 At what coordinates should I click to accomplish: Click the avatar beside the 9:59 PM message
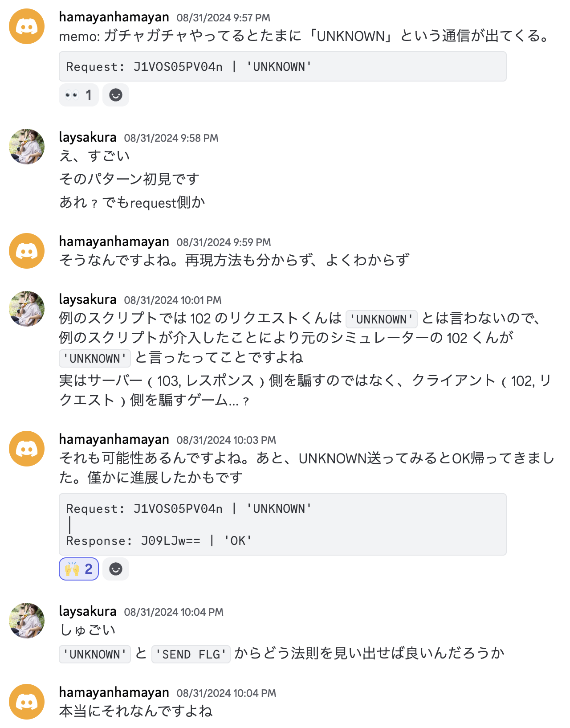(x=27, y=250)
